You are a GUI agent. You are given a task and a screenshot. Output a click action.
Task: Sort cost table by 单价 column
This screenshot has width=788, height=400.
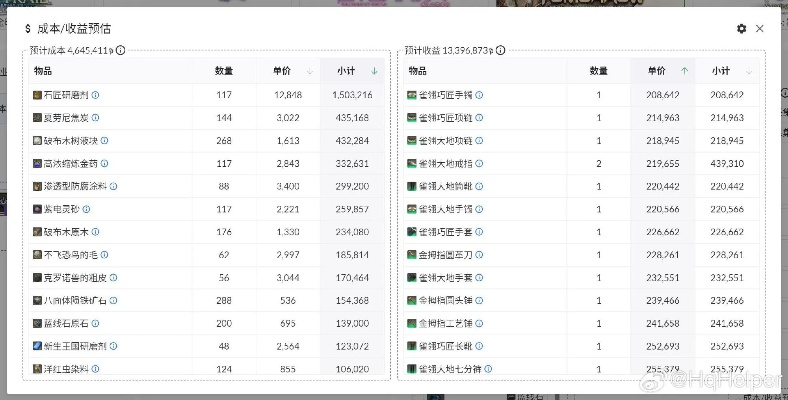pyautogui.click(x=309, y=71)
